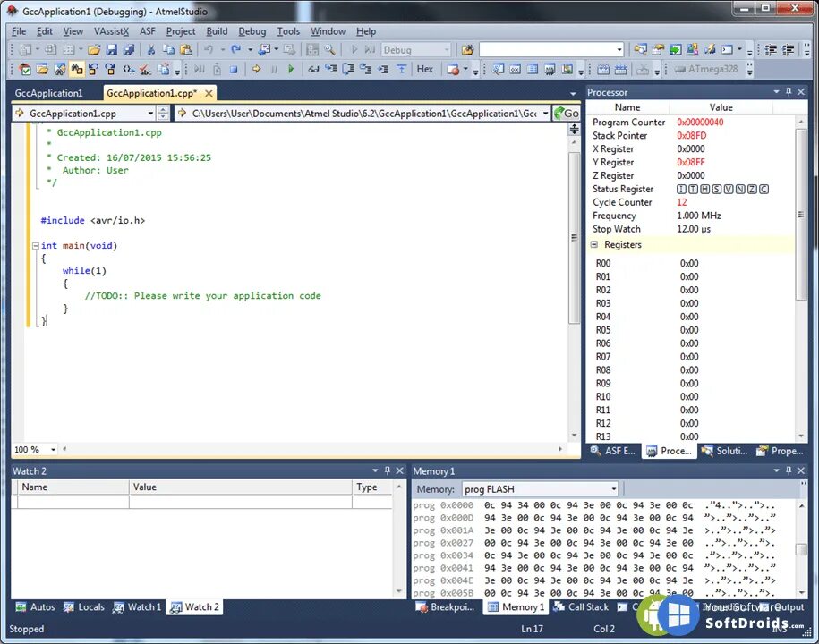This screenshot has width=819, height=644.
Task: Open the Build menu
Action: coord(217,31)
